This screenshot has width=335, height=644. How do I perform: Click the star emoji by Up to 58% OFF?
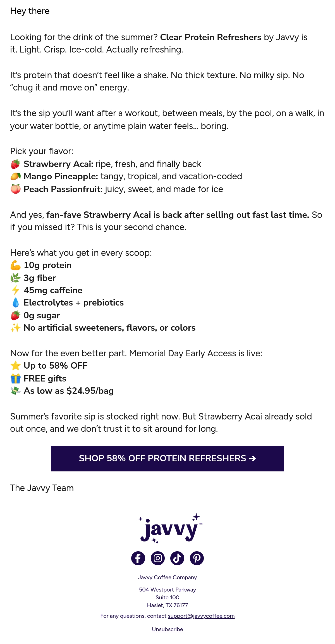pos(16,366)
